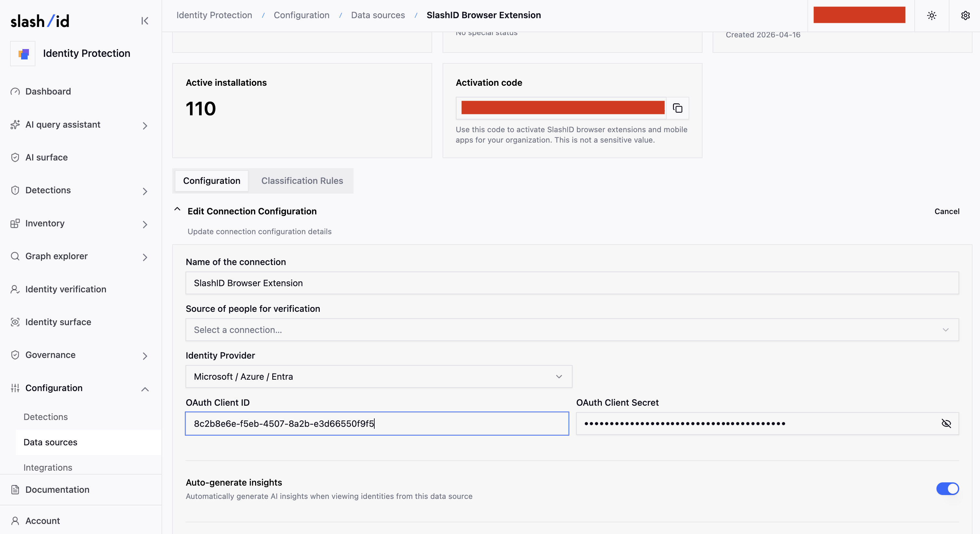Expand the Detections menu chevron

pyautogui.click(x=145, y=191)
